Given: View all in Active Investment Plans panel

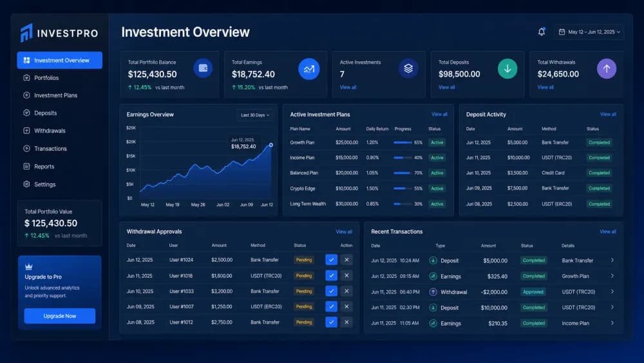Looking at the screenshot, I should pos(439,114).
